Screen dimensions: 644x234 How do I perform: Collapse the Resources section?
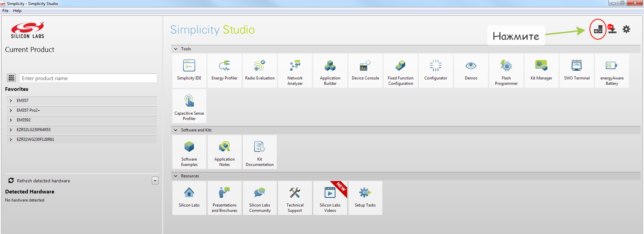pyautogui.click(x=175, y=176)
